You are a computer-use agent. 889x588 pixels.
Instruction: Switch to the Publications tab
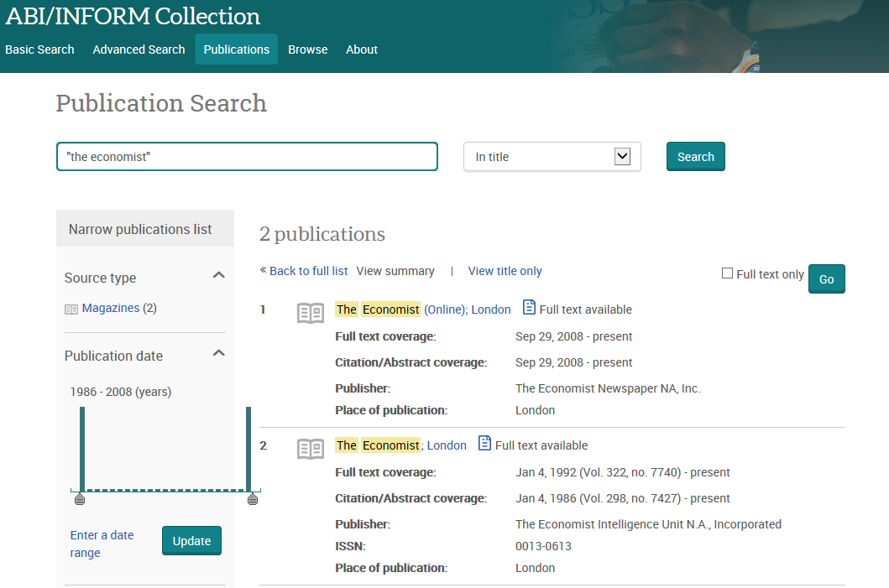[236, 49]
